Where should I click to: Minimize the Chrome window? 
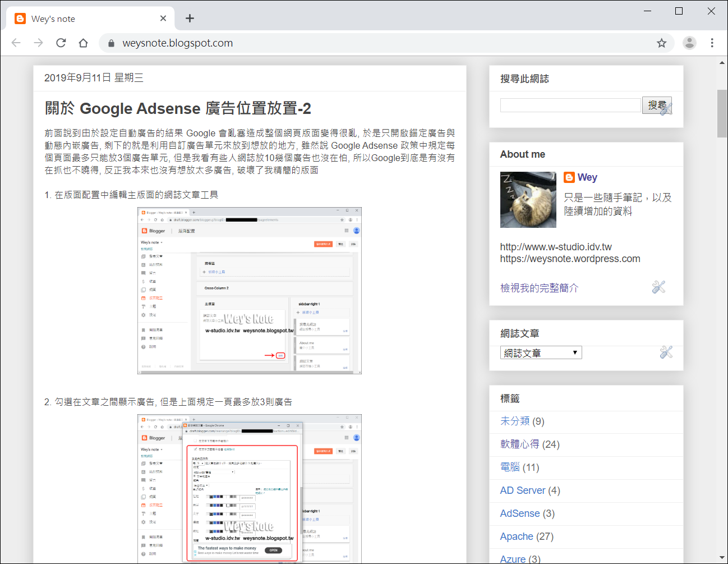coord(647,11)
